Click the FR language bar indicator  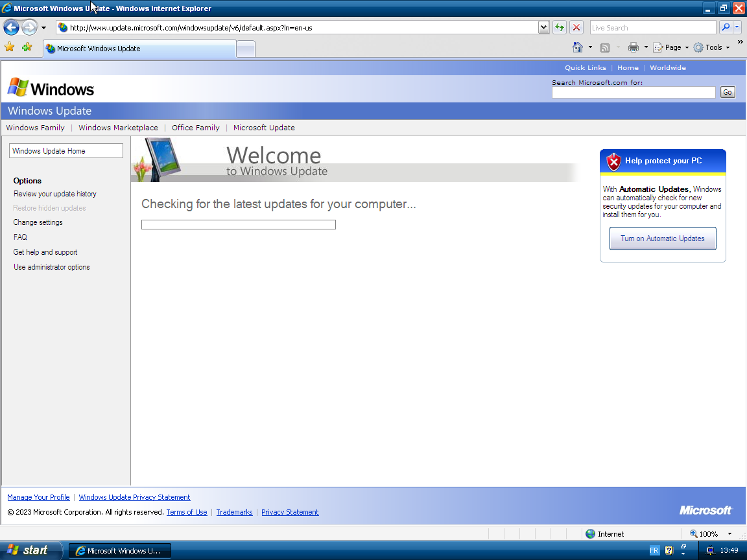pyautogui.click(x=654, y=550)
